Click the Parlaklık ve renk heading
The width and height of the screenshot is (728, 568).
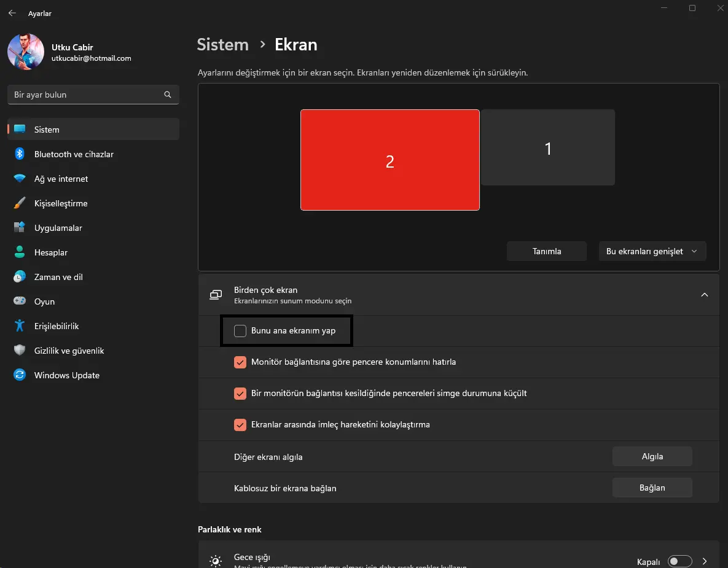(229, 529)
